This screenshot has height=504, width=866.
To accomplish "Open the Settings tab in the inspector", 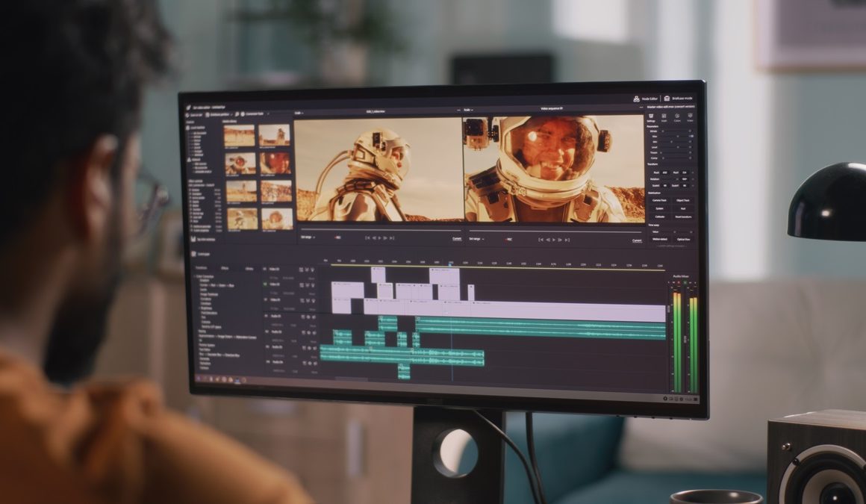I will coord(650,118).
